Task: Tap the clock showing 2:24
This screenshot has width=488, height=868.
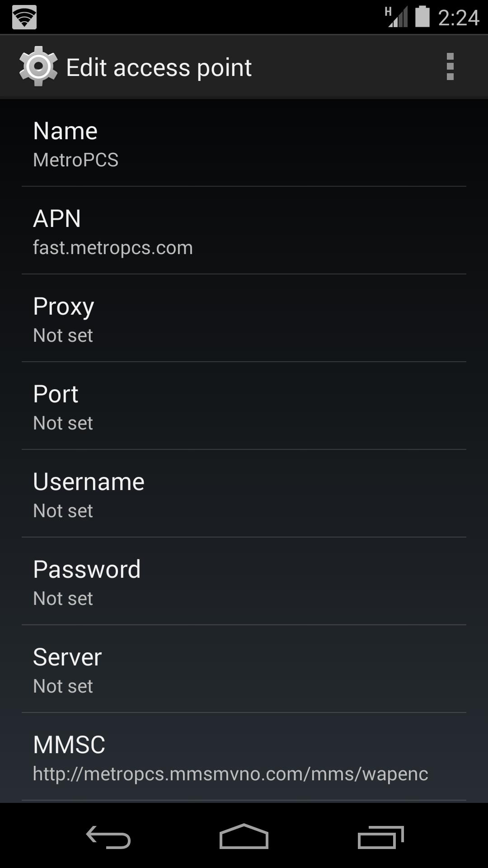Action: pyautogui.click(x=458, y=18)
